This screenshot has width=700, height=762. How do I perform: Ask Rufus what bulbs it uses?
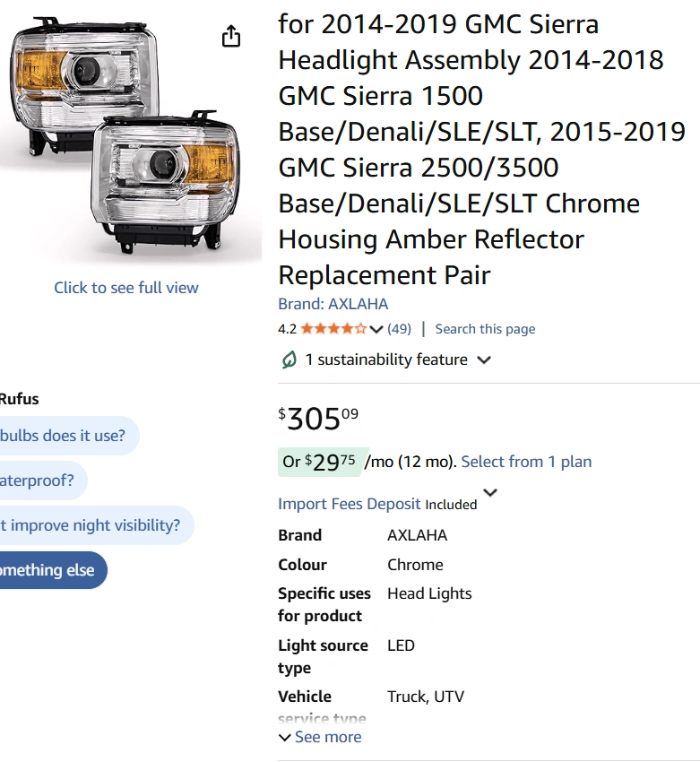[65, 436]
